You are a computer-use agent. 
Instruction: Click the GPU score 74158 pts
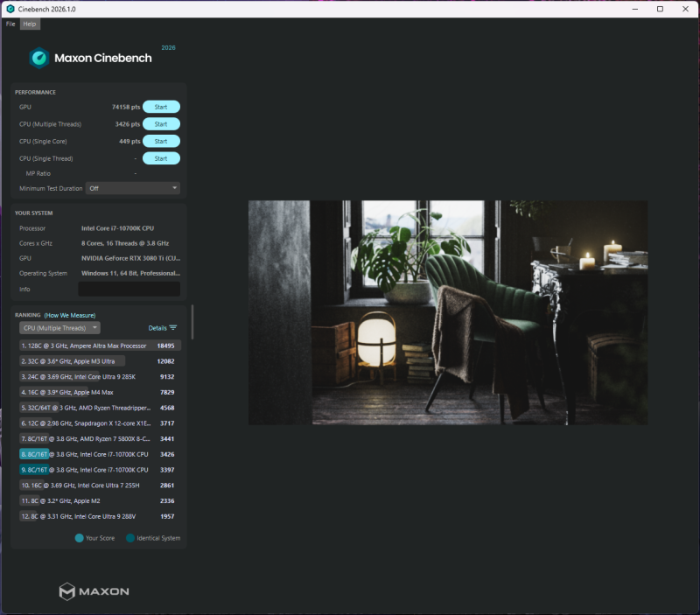[x=126, y=107]
